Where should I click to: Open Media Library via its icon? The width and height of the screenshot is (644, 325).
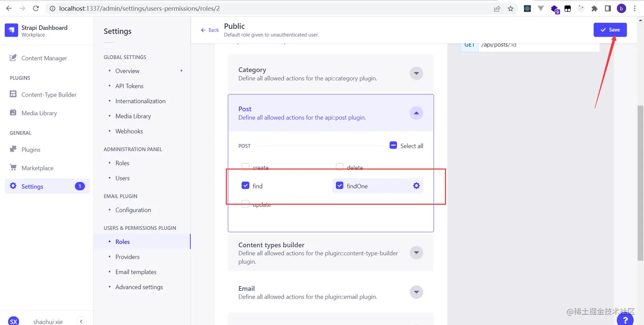(x=13, y=113)
